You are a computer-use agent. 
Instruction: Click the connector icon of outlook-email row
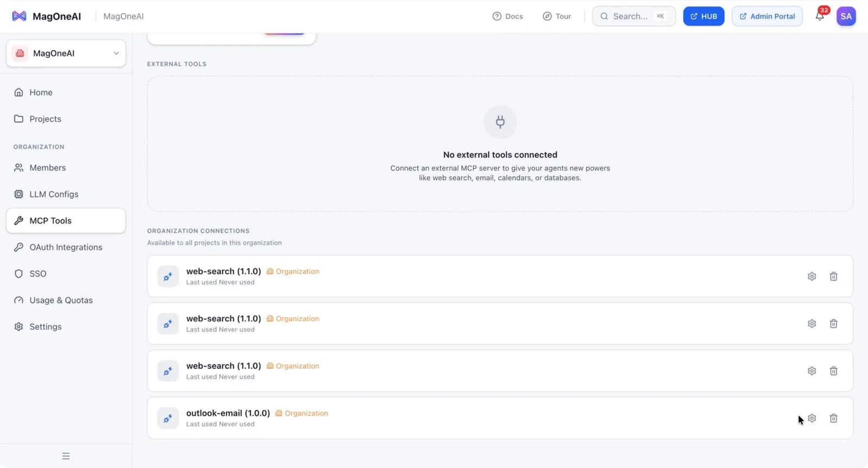168,418
